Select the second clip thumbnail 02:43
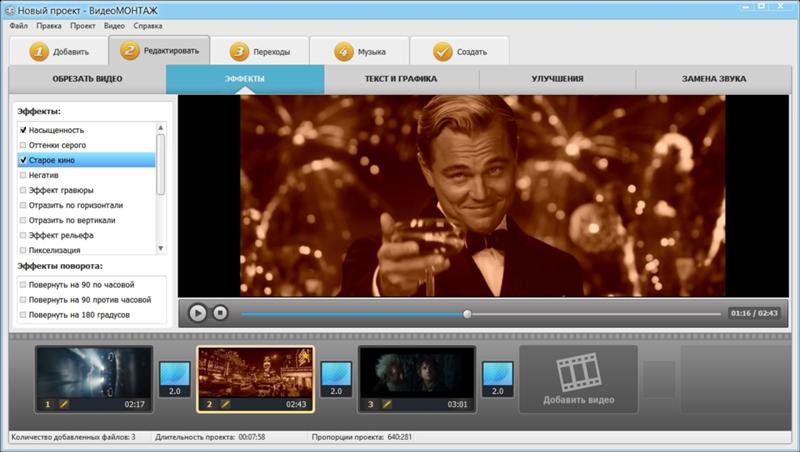 pos(256,379)
